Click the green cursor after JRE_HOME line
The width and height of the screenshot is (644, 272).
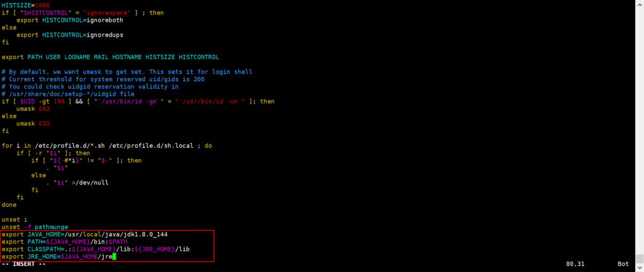(x=114, y=257)
